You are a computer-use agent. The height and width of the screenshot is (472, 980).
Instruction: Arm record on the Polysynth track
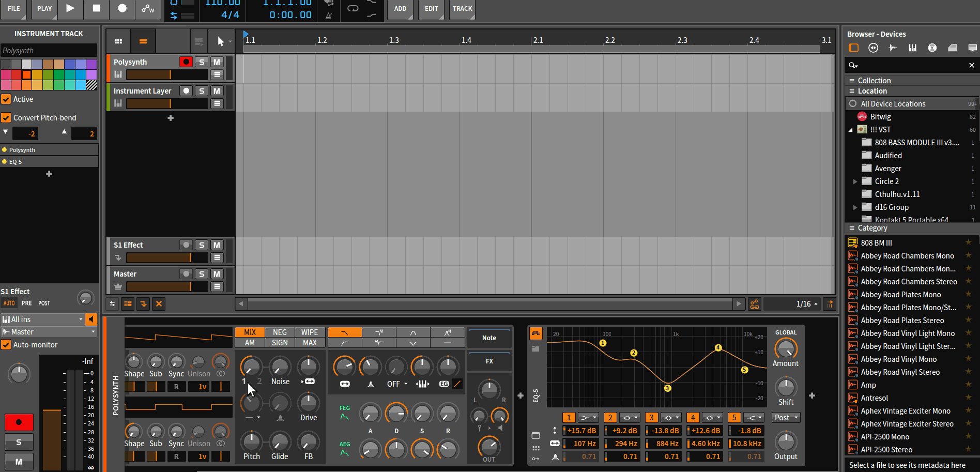tap(186, 62)
